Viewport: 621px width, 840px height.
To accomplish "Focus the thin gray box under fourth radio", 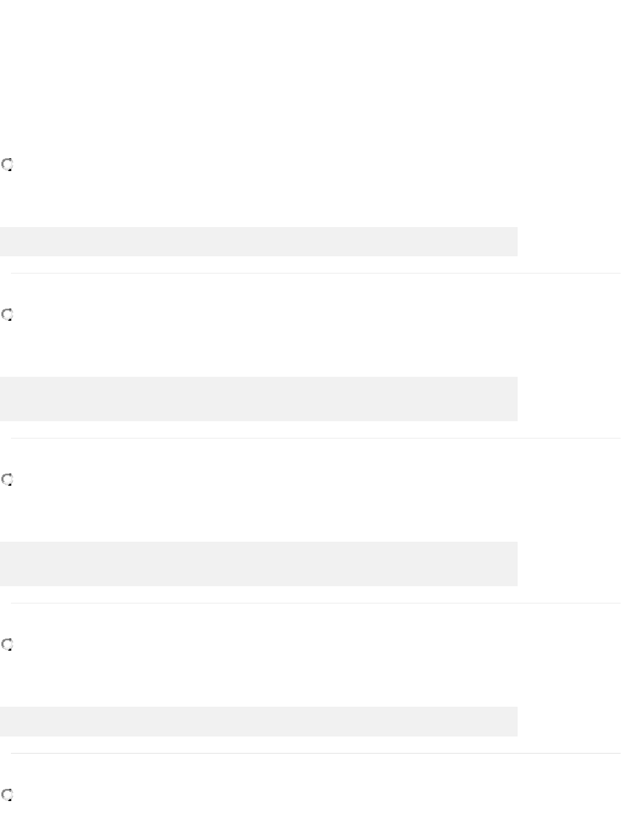I will [x=258, y=721].
